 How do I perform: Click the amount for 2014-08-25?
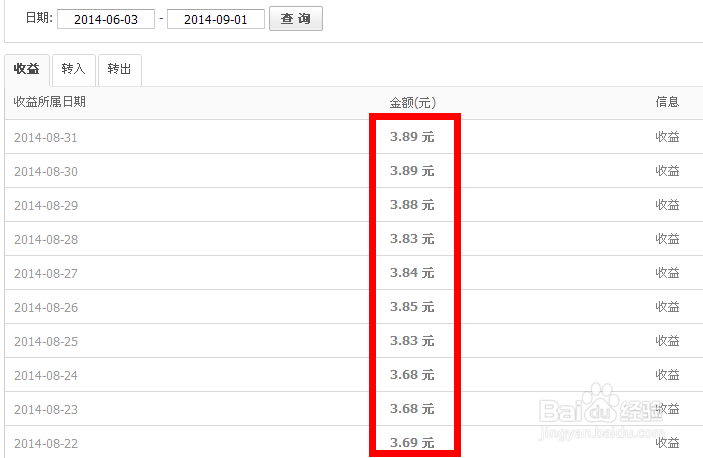[412, 341]
